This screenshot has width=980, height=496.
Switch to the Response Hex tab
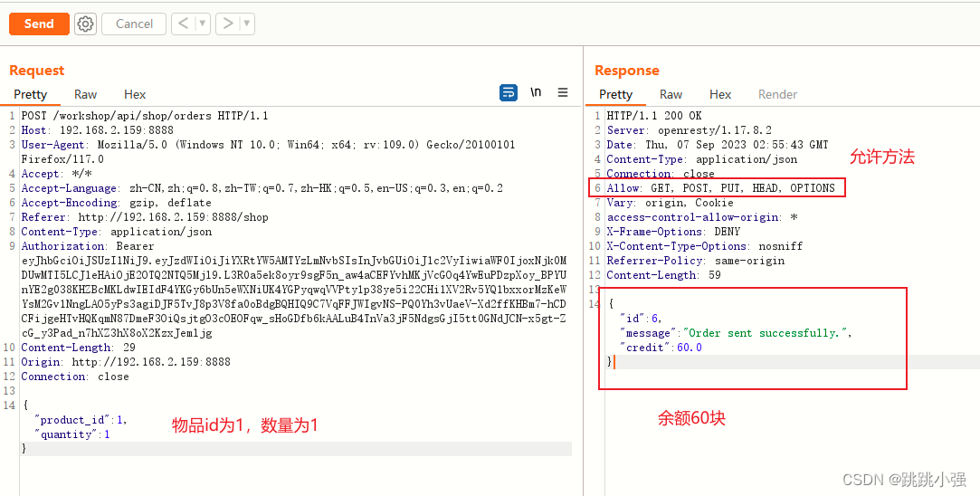(x=720, y=94)
